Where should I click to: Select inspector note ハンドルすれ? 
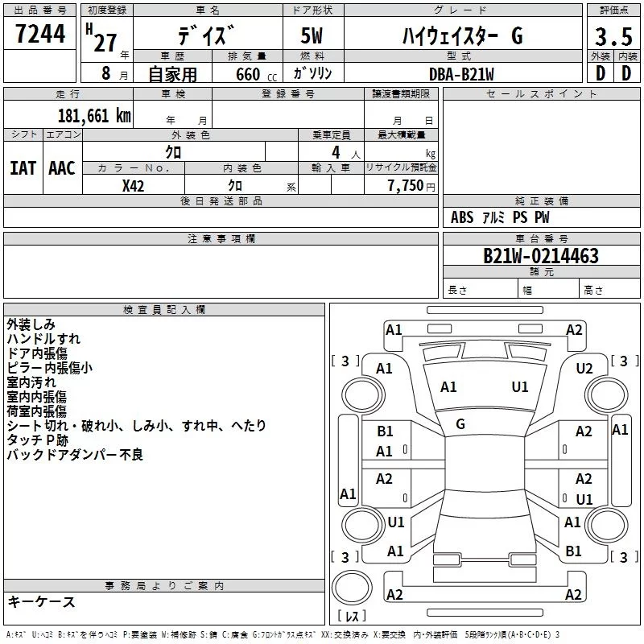point(43,339)
